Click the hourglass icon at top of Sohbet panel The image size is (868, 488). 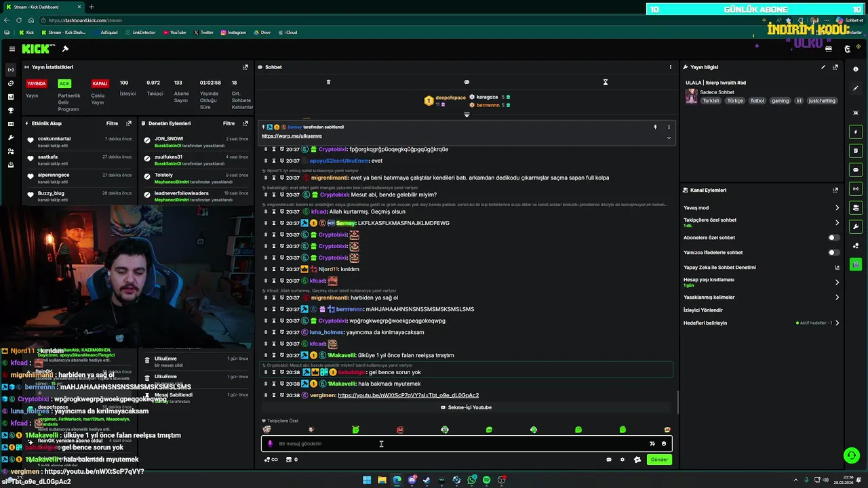point(606,82)
